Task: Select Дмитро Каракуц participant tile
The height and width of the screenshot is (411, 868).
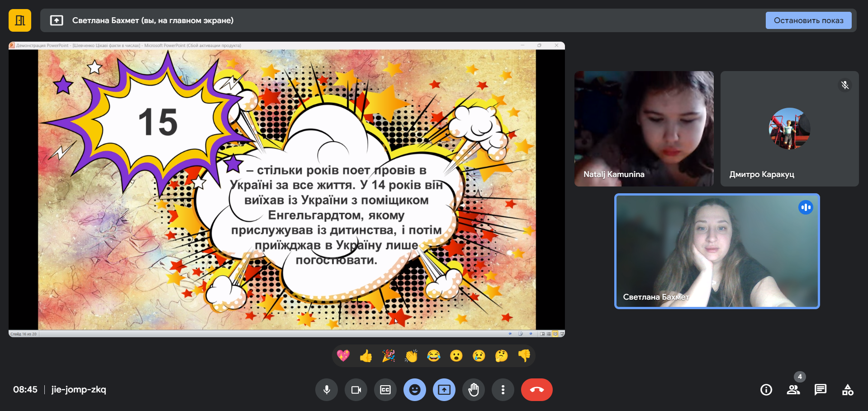Action: coord(789,129)
